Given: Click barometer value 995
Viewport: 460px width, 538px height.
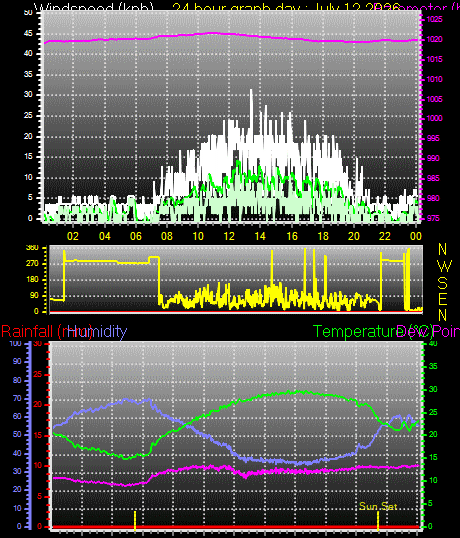Looking at the screenshot, I should [433, 139].
